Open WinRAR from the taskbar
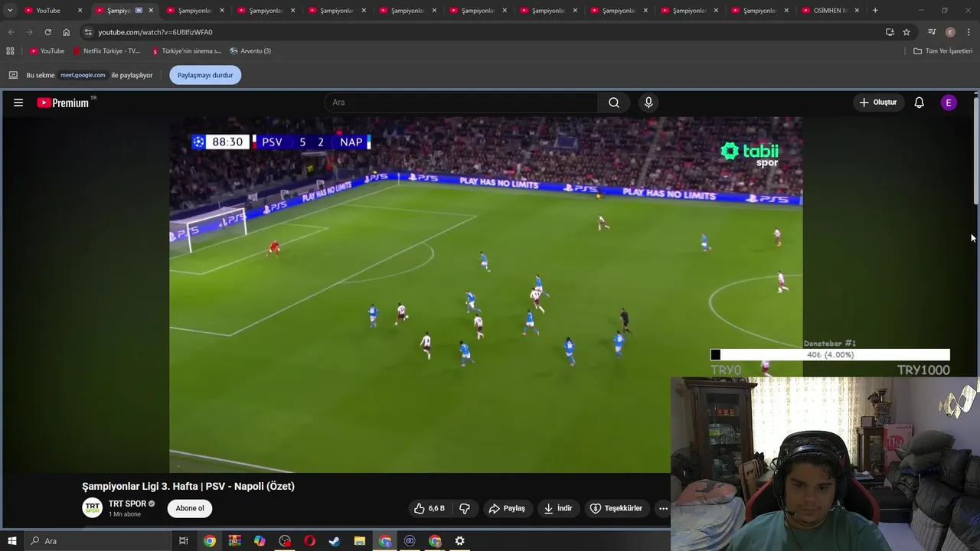The width and height of the screenshot is (980, 551). tap(235, 541)
